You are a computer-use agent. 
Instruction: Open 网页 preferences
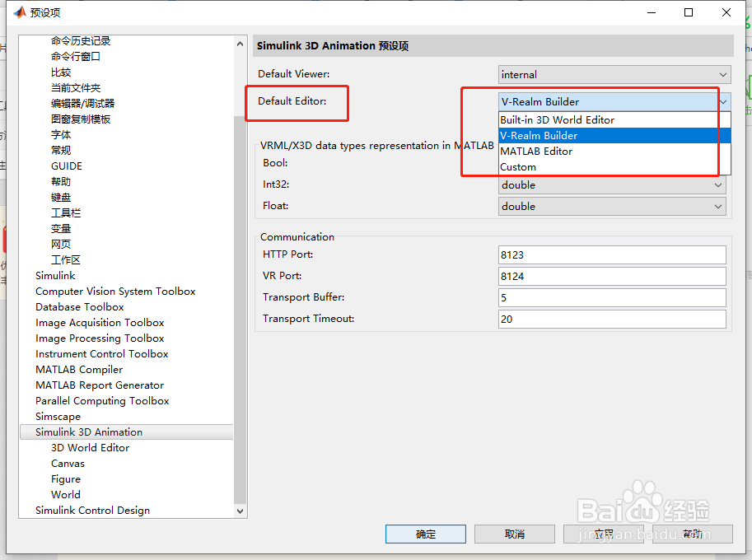click(x=61, y=244)
